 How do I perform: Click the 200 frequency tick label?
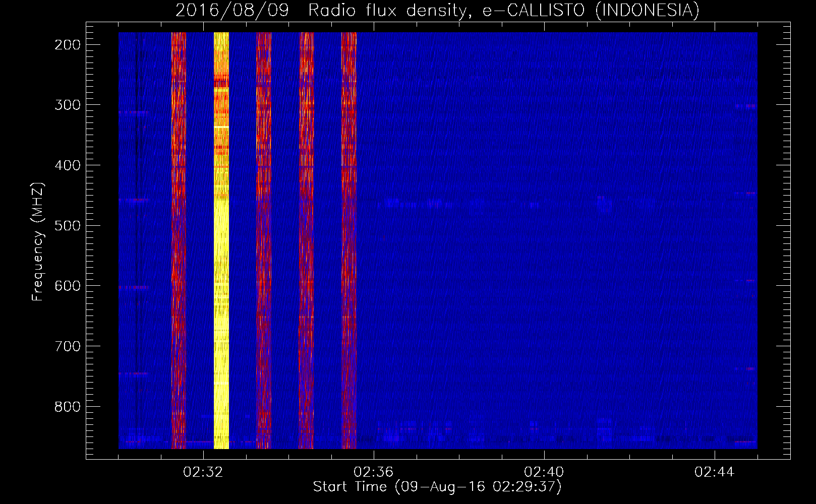67,45
